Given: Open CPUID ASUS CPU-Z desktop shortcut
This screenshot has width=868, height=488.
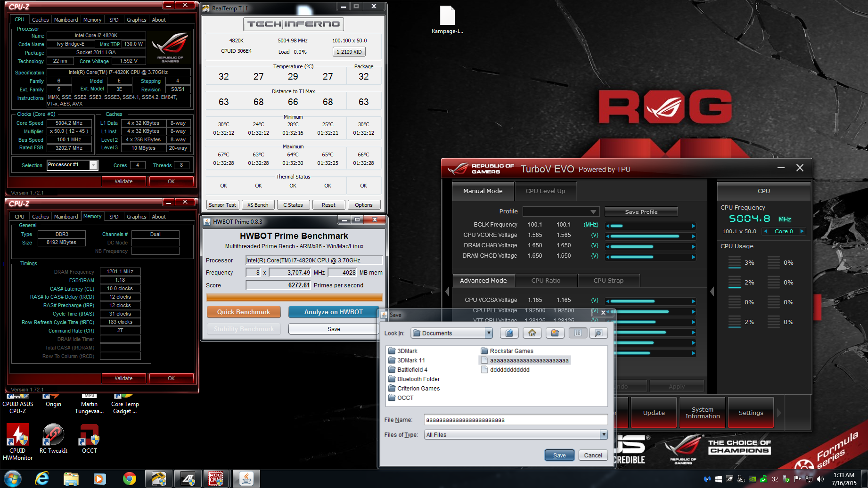Looking at the screenshot, I should (18, 404).
